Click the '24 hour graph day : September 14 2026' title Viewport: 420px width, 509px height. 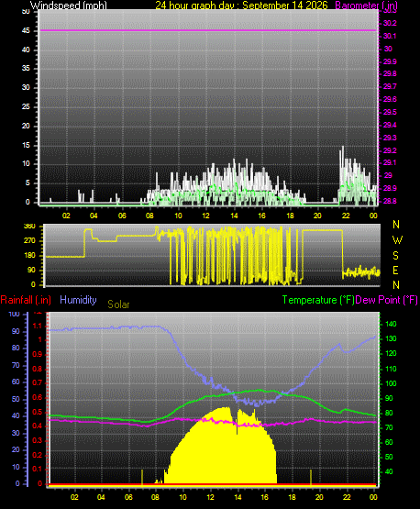click(241, 6)
